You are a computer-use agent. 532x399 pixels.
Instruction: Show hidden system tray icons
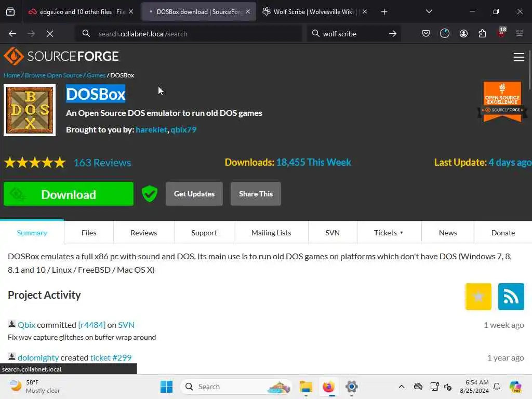click(x=402, y=387)
